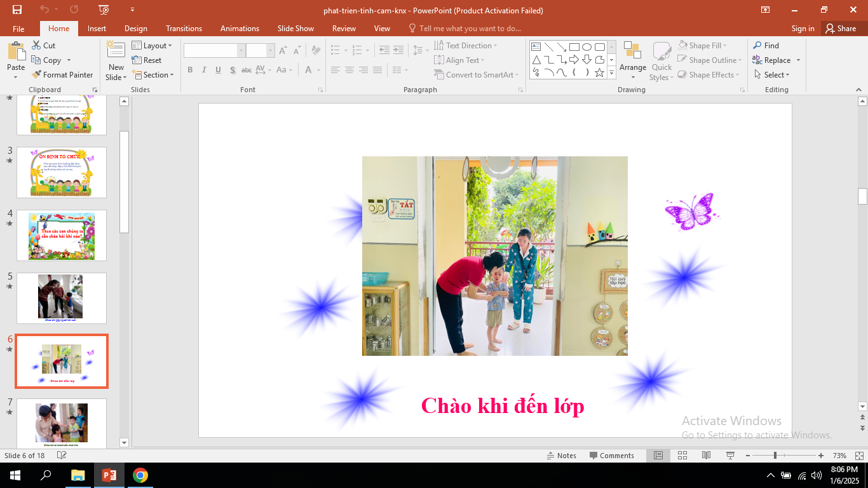The height and width of the screenshot is (488, 868).
Task: Toggle Normal view button in status bar
Action: (658, 456)
